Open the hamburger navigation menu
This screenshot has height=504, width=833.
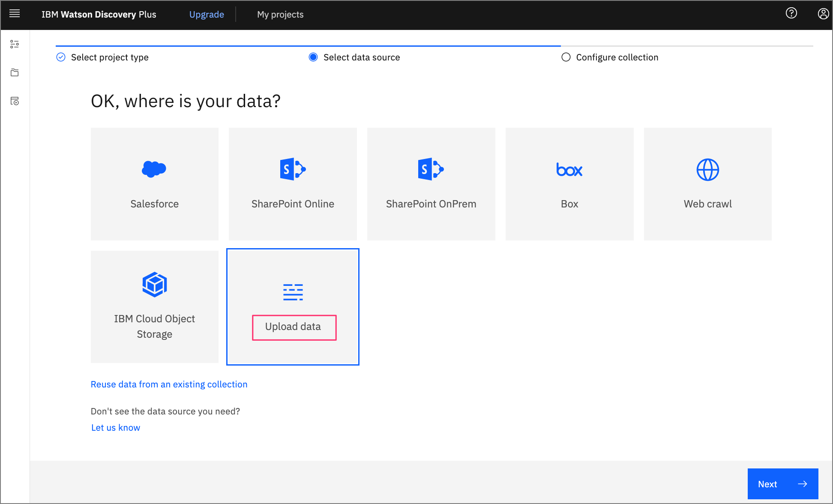15,14
